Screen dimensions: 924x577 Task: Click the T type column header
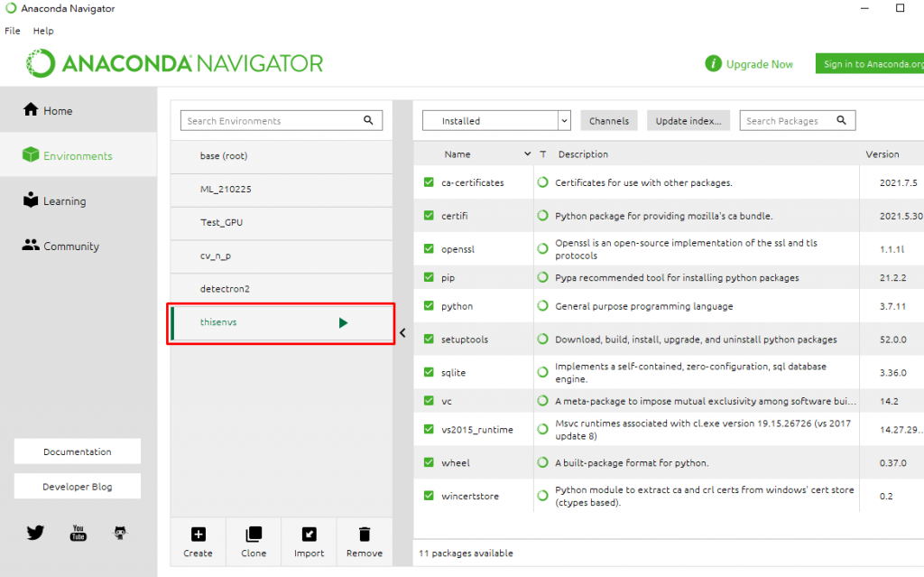(x=542, y=154)
